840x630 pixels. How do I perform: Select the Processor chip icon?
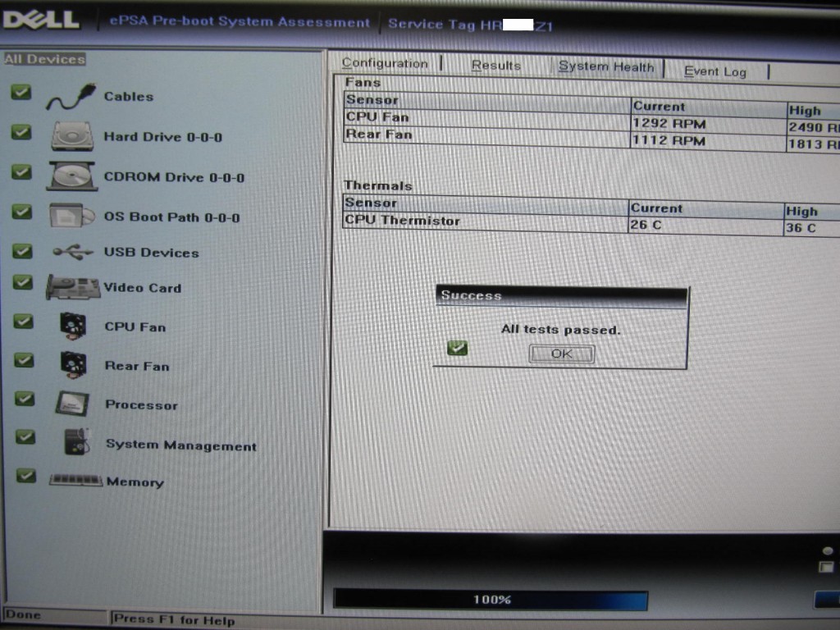click(x=72, y=404)
